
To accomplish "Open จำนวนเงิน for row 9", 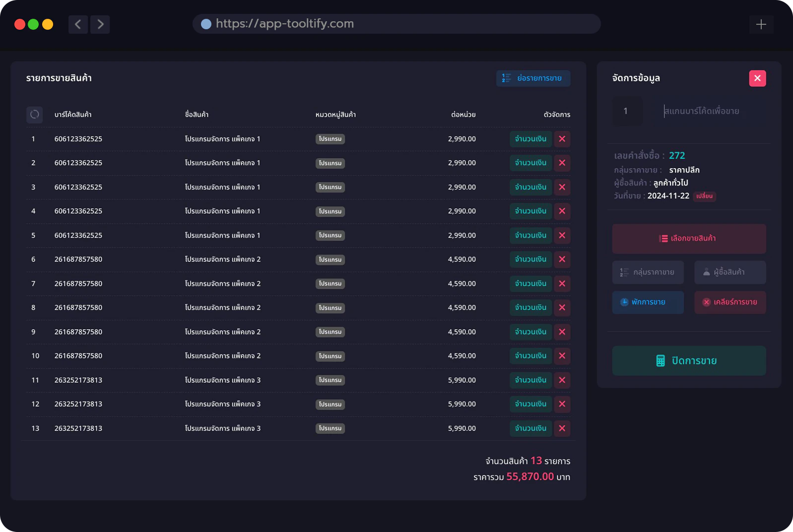I will tap(530, 332).
